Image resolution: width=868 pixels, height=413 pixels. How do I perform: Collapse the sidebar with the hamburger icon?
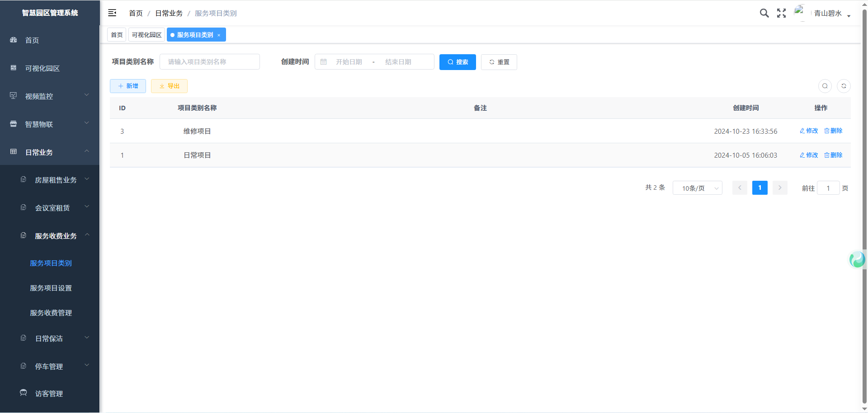pos(112,13)
